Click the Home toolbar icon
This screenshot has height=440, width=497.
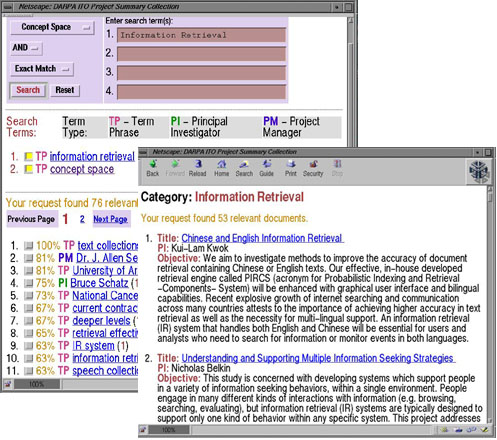[x=221, y=168]
